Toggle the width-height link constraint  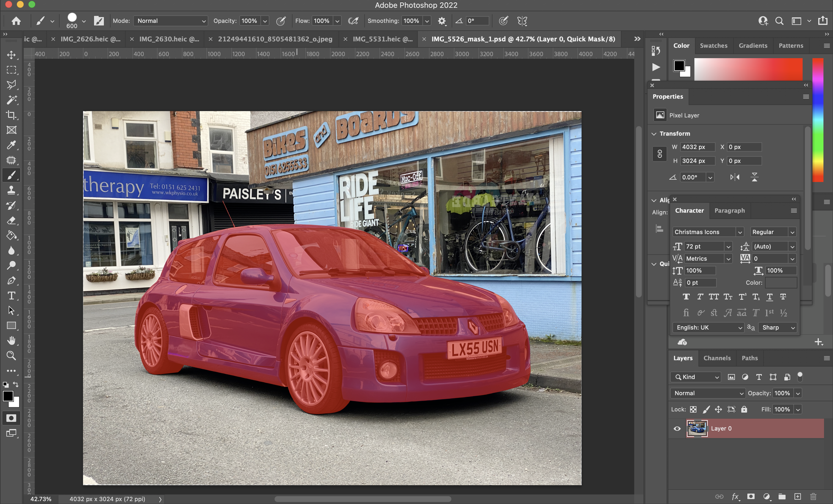point(659,154)
